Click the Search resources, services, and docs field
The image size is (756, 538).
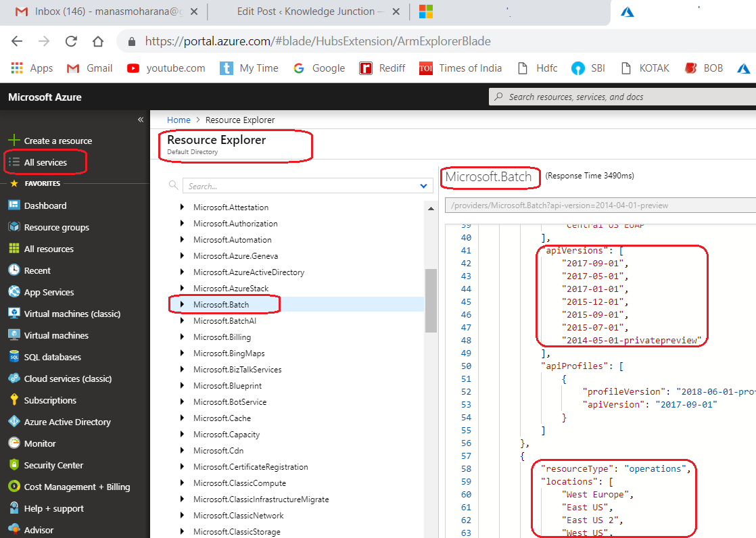pos(622,97)
